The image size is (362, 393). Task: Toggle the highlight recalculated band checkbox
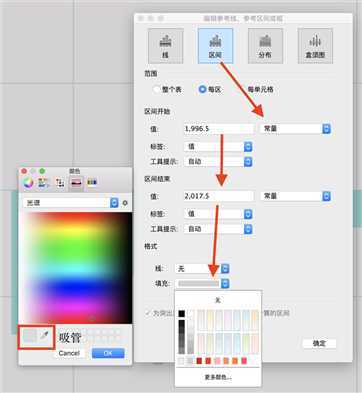tap(147, 313)
